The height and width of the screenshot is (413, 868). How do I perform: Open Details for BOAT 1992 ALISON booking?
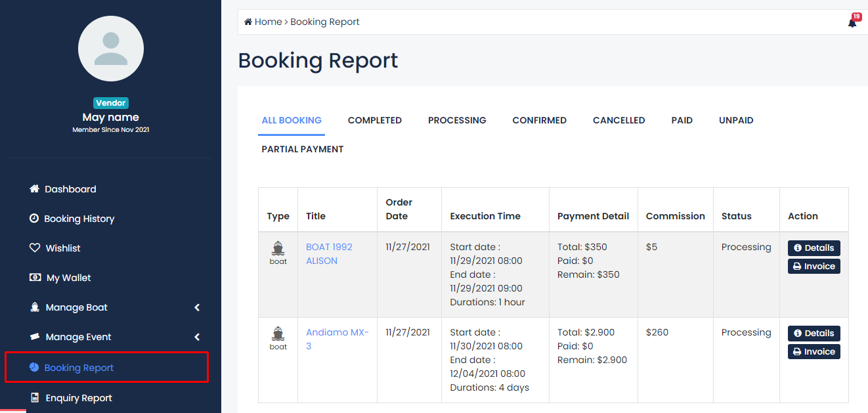(x=814, y=248)
